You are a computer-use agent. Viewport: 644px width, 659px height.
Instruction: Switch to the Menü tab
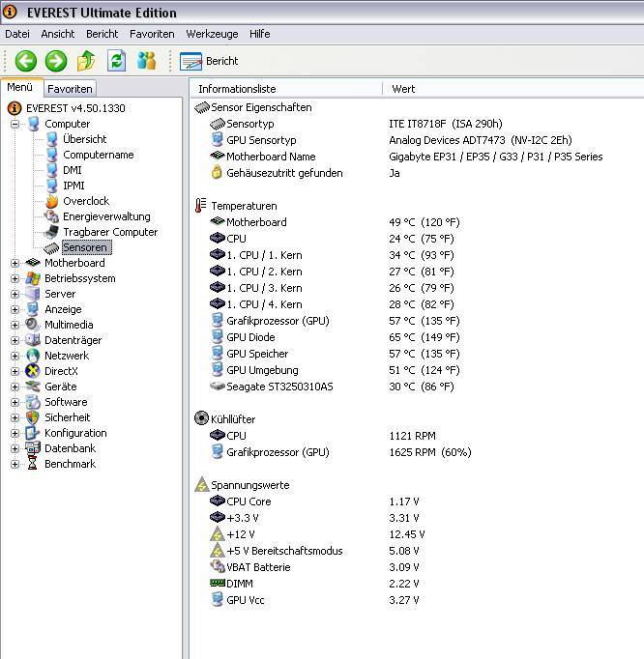point(19,87)
